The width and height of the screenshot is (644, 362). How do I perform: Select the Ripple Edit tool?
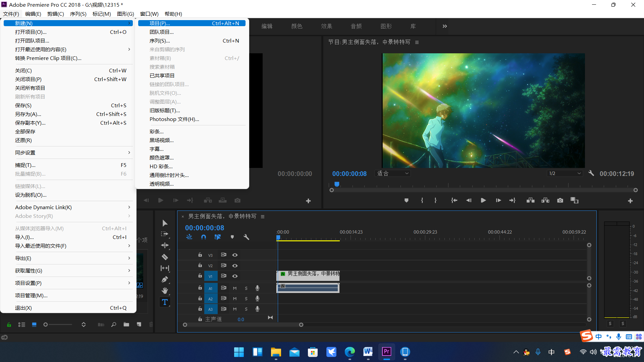(165, 245)
